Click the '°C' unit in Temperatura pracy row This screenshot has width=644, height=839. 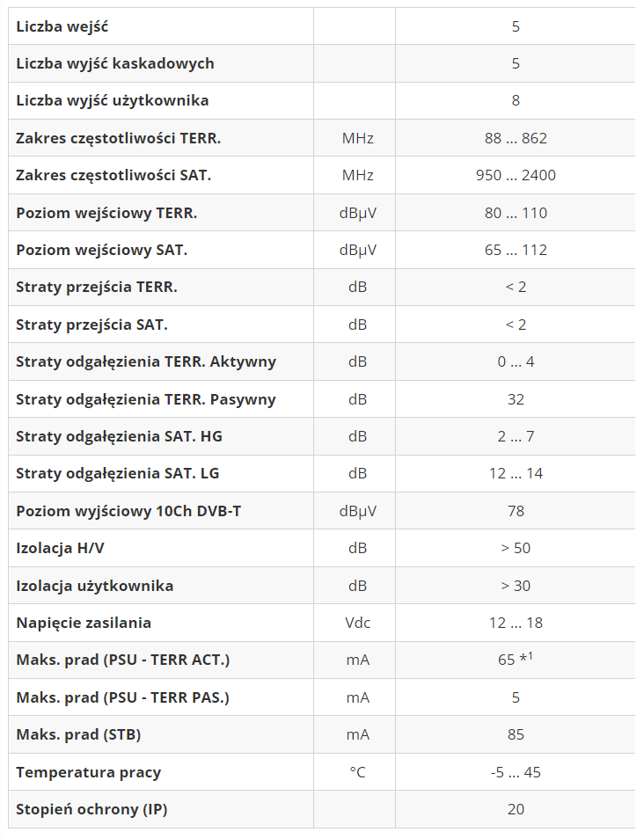[x=357, y=772]
